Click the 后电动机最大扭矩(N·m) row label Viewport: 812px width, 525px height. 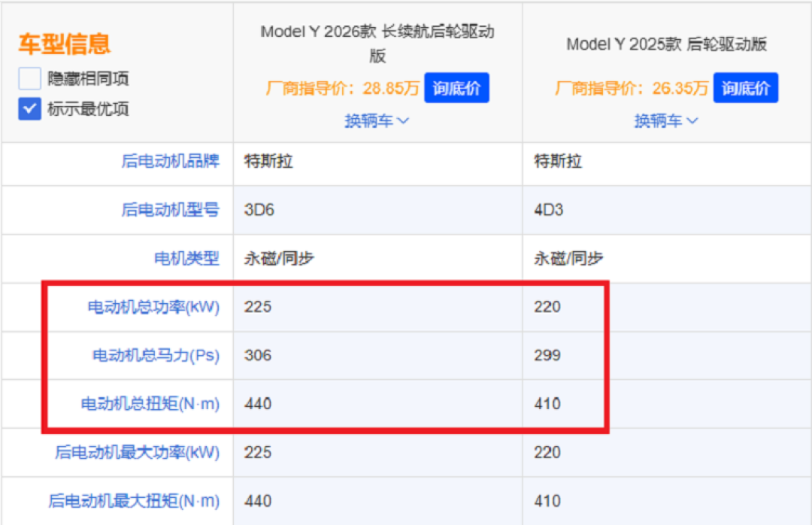134,501
